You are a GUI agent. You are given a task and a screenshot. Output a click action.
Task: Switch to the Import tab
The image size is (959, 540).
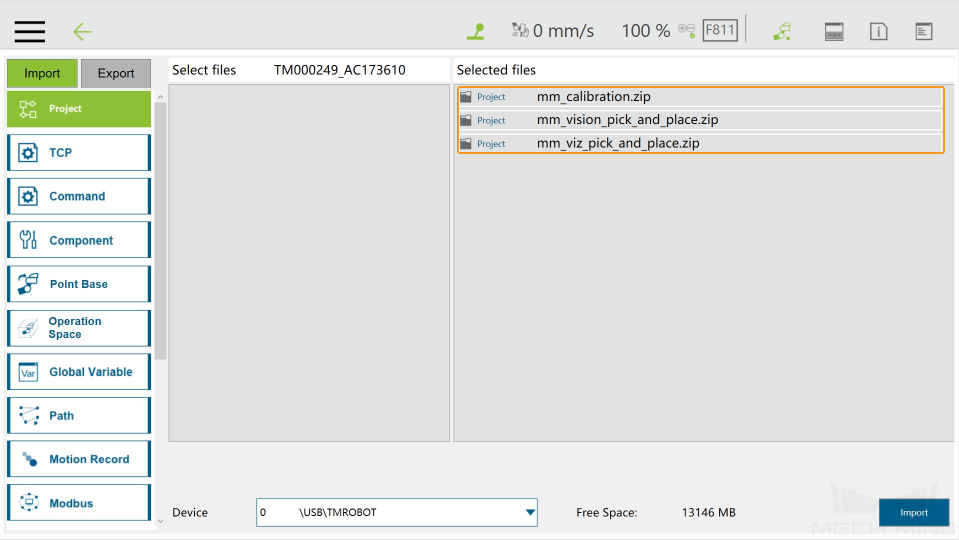[x=42, y=73]
